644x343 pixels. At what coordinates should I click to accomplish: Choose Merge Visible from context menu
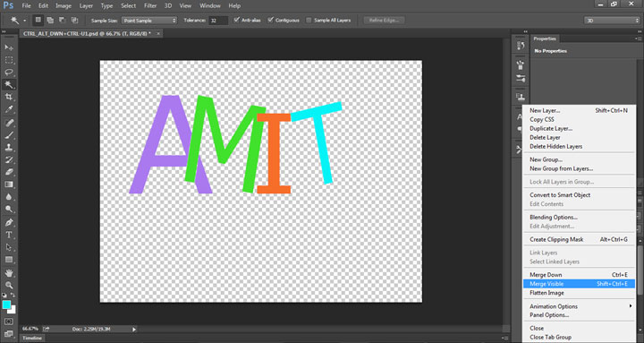pyautogui.click(x=579, y=284)
